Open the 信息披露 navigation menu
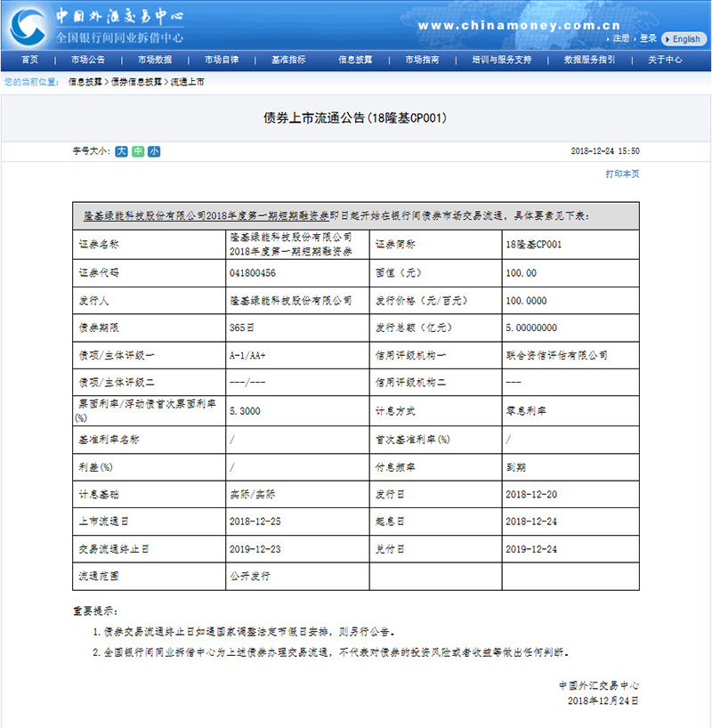This screenshot has width=712, height=728. point(355,60)
